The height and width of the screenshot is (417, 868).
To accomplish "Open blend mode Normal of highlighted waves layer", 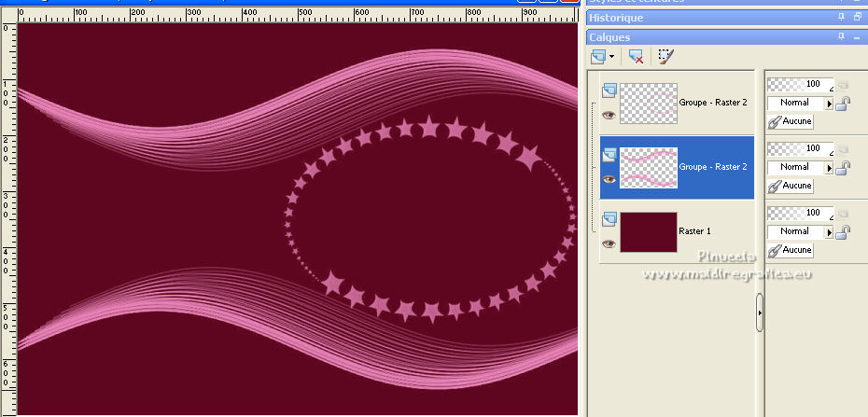I will tap(796, 167).
